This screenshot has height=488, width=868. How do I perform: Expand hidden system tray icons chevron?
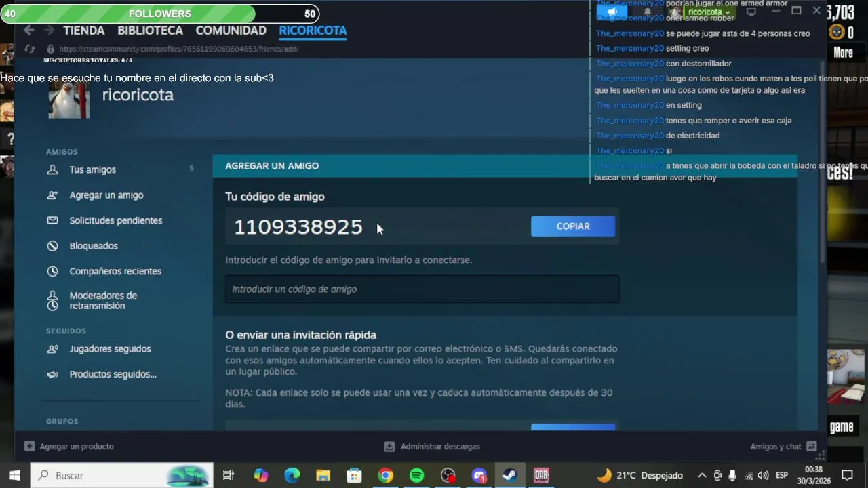coord(702,476)
